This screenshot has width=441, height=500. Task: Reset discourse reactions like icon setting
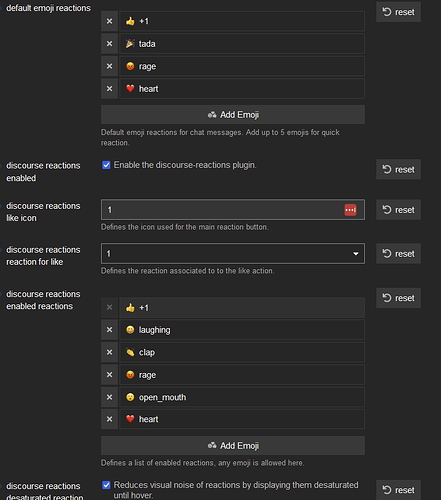[398, 210]
